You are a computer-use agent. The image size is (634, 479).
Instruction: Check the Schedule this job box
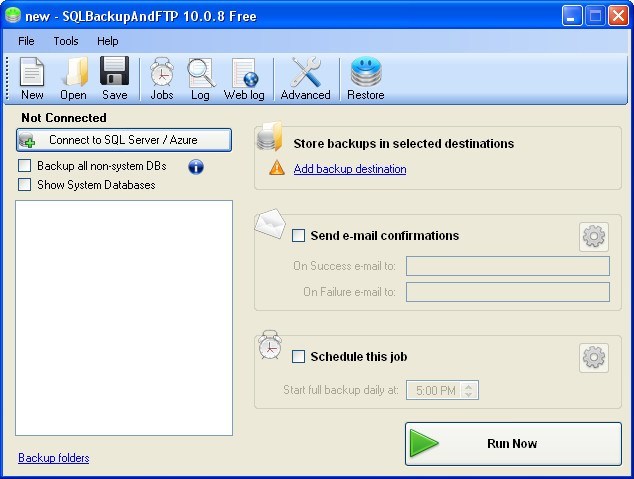pyautogui.click(x=298, y=357)
